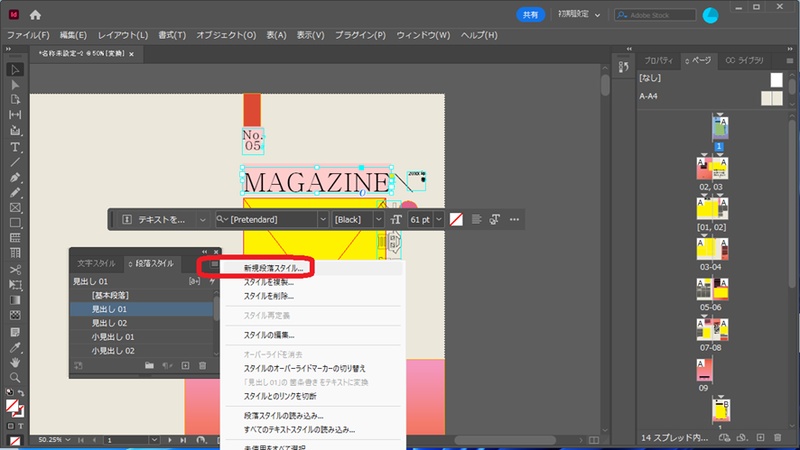
Task: Open the オブジェクト(O) menu
Action: click(x=226, y=35)
